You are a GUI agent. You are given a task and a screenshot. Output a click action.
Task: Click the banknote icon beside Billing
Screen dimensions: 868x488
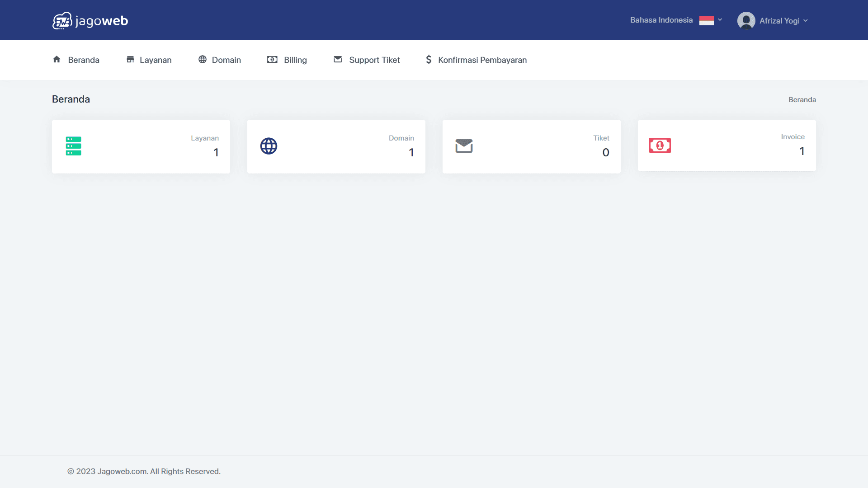pos(272,59)
